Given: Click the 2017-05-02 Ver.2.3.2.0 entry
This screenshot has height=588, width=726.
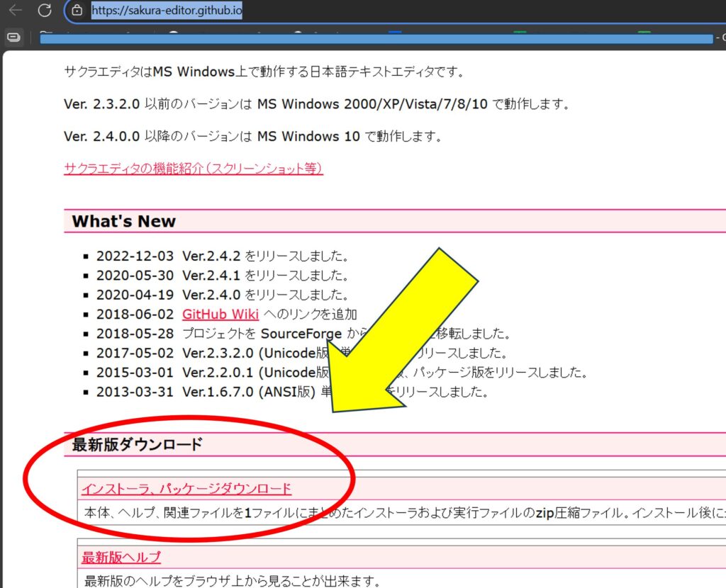Looking at the screenshot, I should (213, 353).
